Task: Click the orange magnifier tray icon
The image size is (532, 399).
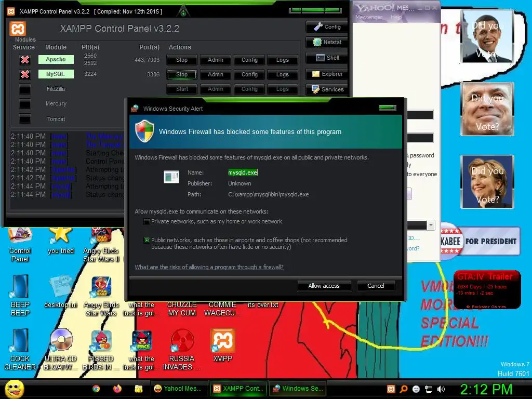Action: coord(404,389)
